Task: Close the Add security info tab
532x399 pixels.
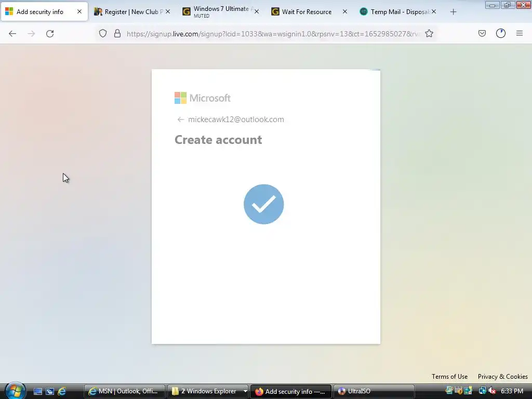Action: [79, 11]
